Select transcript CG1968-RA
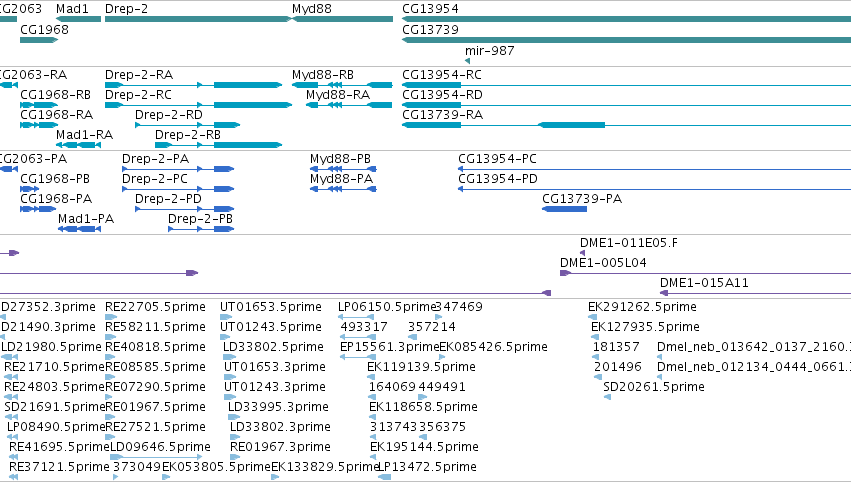The image size is (851, 482). click(39, 125)
